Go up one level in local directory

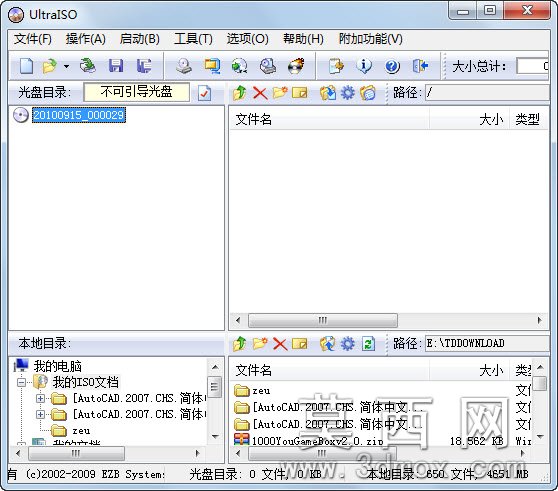(x=240, y=344)
